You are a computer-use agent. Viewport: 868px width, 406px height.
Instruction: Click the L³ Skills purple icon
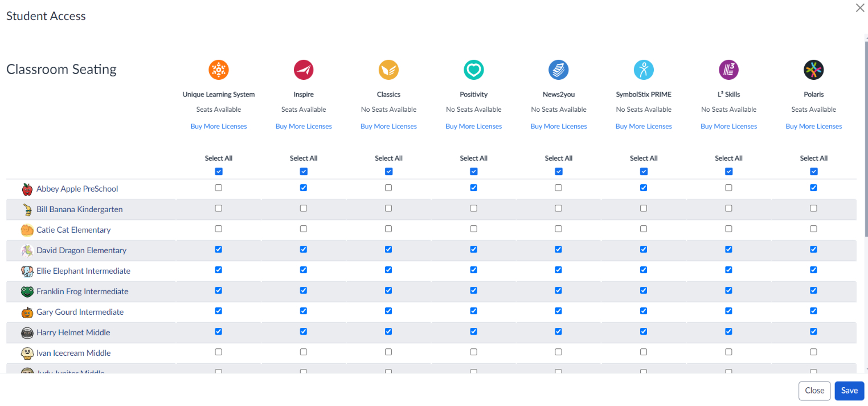728,70
